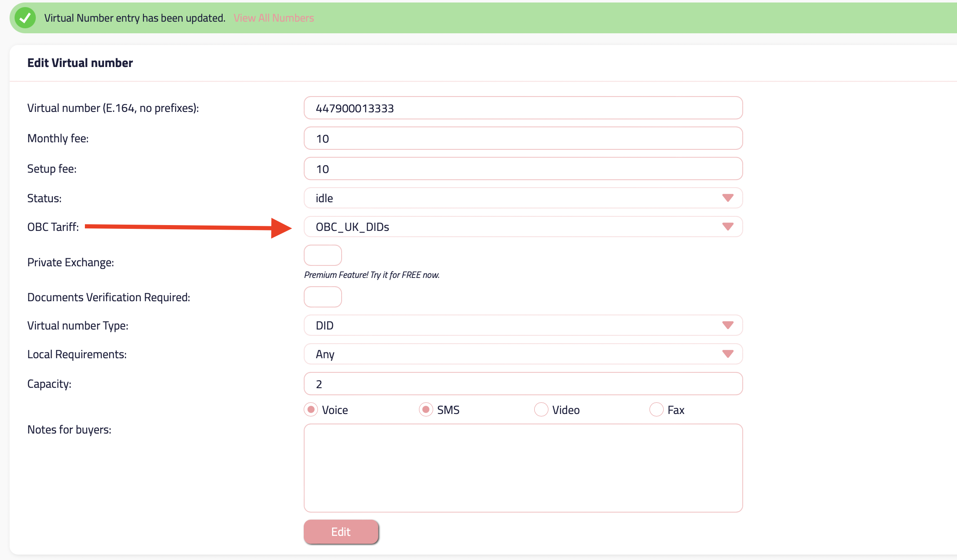
Task: Click the green success checkmark icon
Action: pyautogui.click(x=25, y=18)
